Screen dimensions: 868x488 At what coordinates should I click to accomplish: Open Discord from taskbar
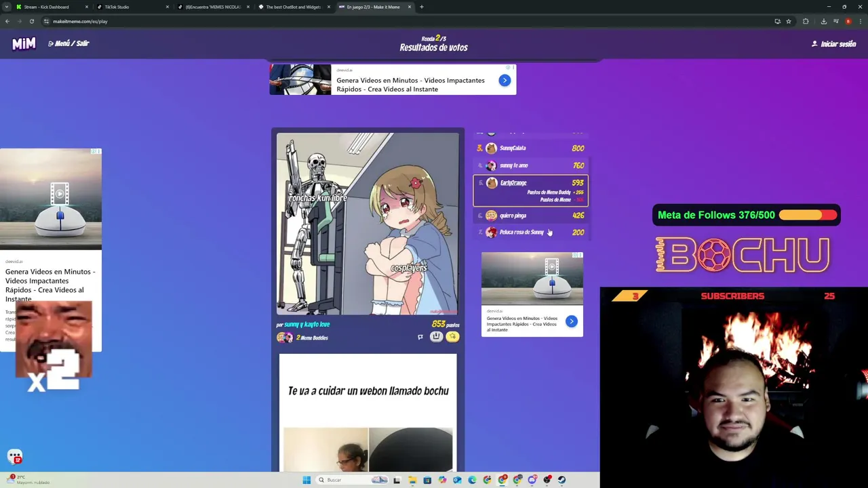pyautogui.click(x=532, y=480)
